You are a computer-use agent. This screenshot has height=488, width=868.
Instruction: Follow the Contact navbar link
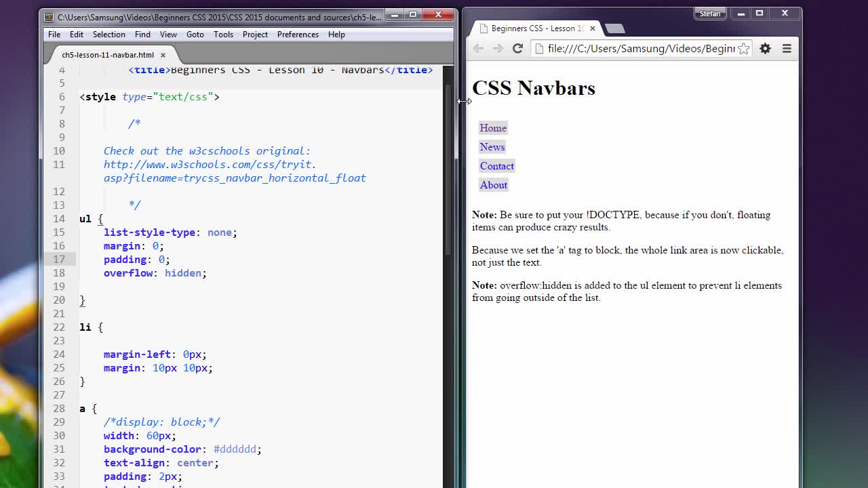(x=497, y=166)
